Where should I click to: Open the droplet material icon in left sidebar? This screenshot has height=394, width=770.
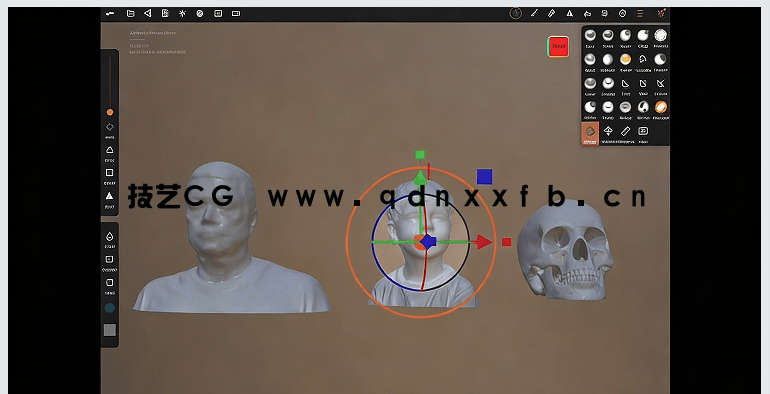coord(110,236)
